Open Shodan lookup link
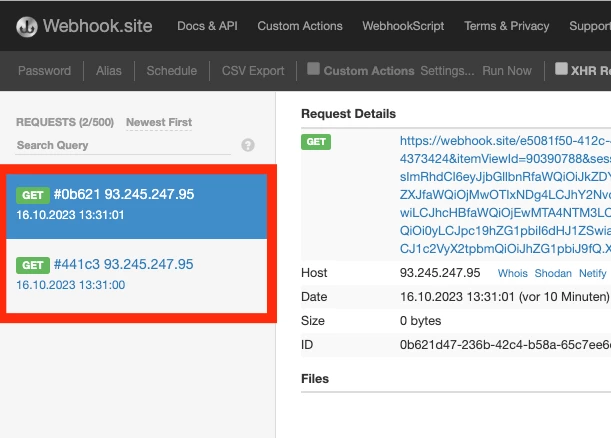The image size is (611, 438). 553,273
